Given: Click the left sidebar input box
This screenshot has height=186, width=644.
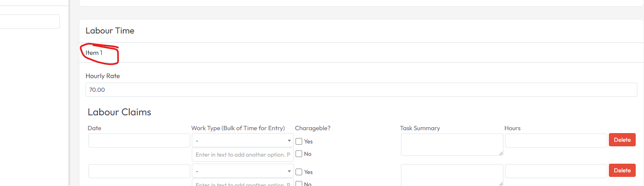Looking at the screenshot, I should 30,21.
